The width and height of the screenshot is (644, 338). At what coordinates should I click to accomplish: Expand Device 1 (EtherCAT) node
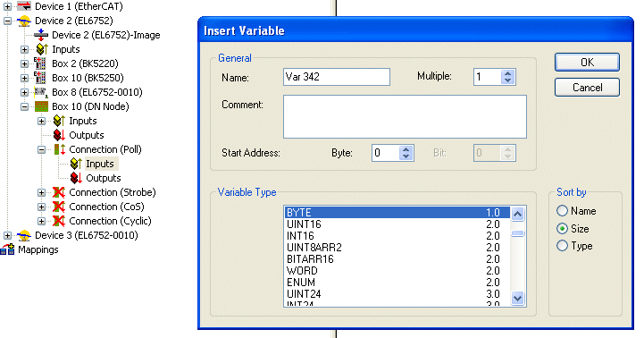click(7, 6)
